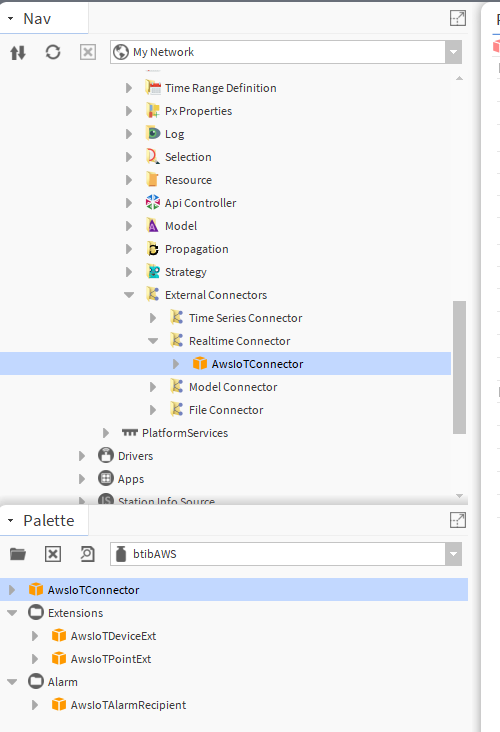The width and height of the screenshot is (500, 732).
Task: Expand the Time Series Connector node
Action: click(x=153, y=318)
